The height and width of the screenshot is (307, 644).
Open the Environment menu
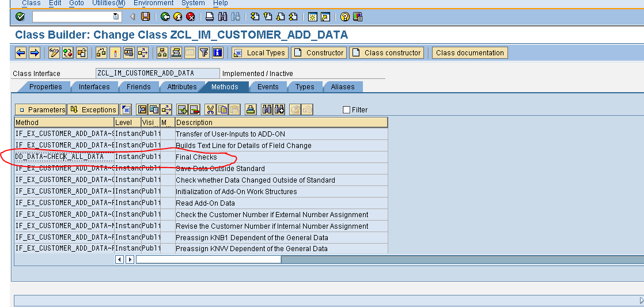tap(154, 3)
